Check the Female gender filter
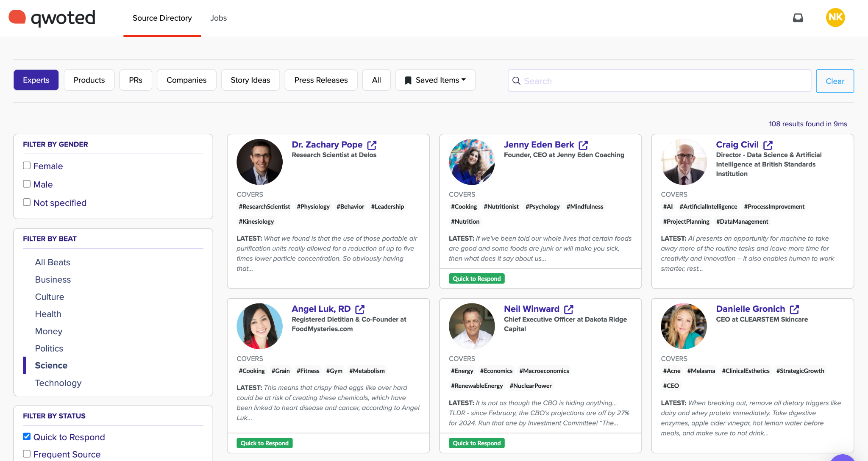Screen dimensions: 868x461 27,166
